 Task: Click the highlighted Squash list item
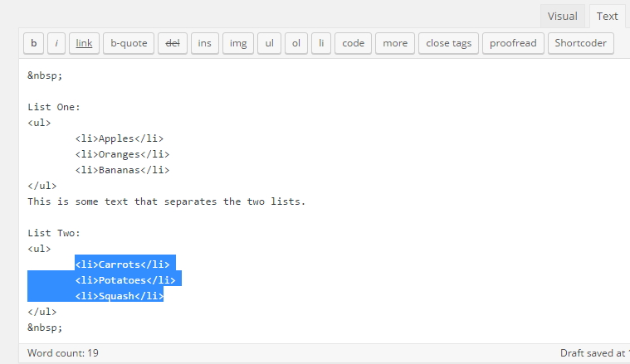(x=120, y=296)
